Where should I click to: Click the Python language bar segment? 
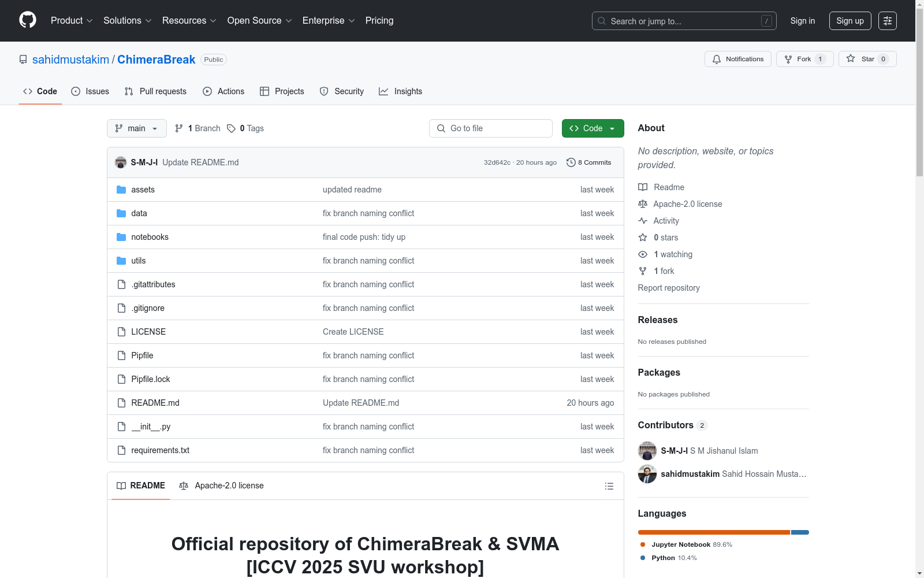coord(800,532)
